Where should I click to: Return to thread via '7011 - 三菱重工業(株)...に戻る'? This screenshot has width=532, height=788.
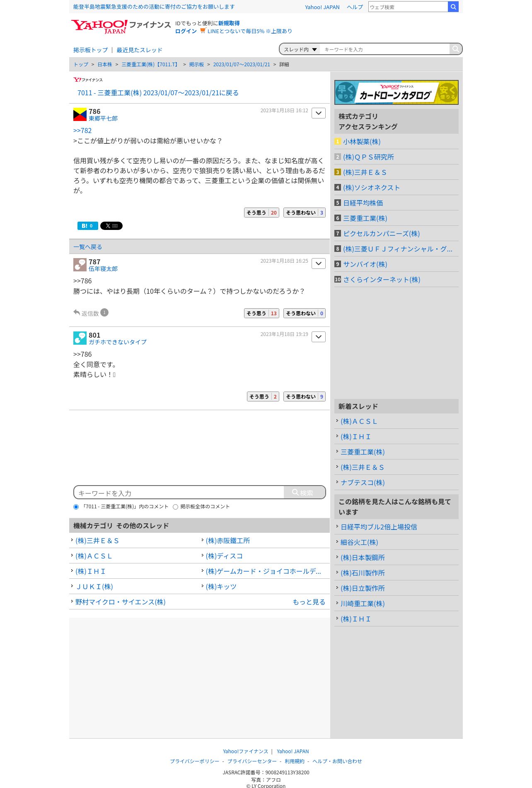pyautogui.click(x=158, y=93)
